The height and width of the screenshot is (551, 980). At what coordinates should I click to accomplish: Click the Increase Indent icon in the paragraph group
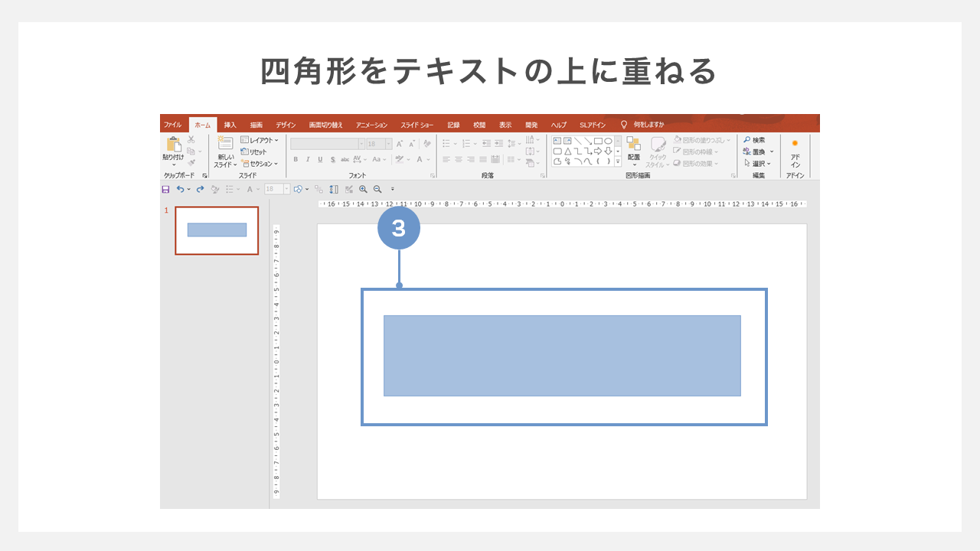[498, 143]
